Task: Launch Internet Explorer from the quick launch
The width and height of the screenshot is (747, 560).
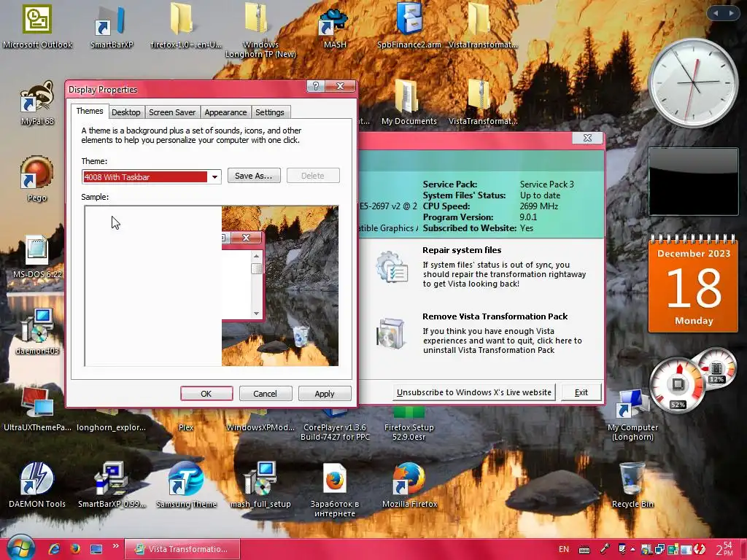Action: pyautogui.click(x=54, y=549)
